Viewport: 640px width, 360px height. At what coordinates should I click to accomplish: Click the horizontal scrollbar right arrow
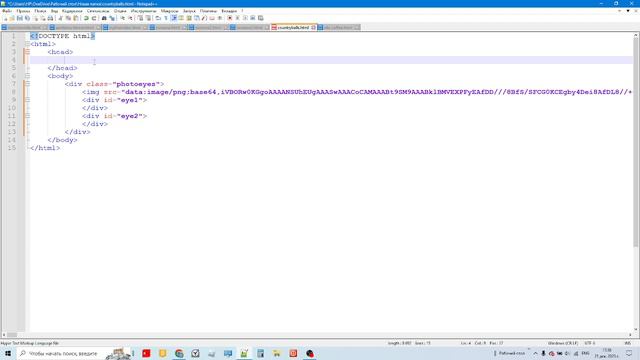[x=630, y=335]
